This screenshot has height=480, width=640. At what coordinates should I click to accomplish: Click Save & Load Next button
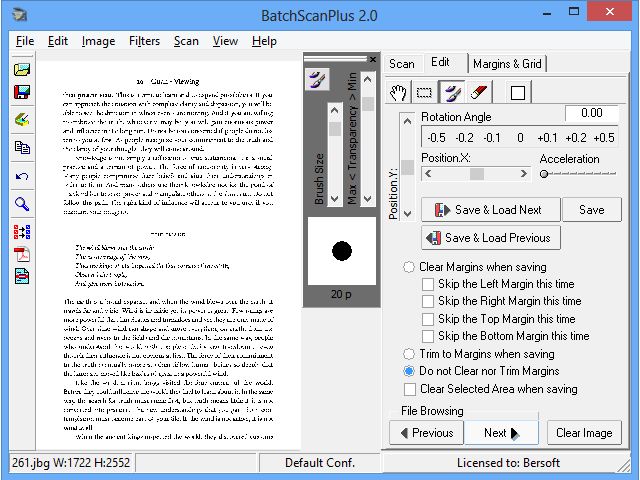[x=491, y=210]
